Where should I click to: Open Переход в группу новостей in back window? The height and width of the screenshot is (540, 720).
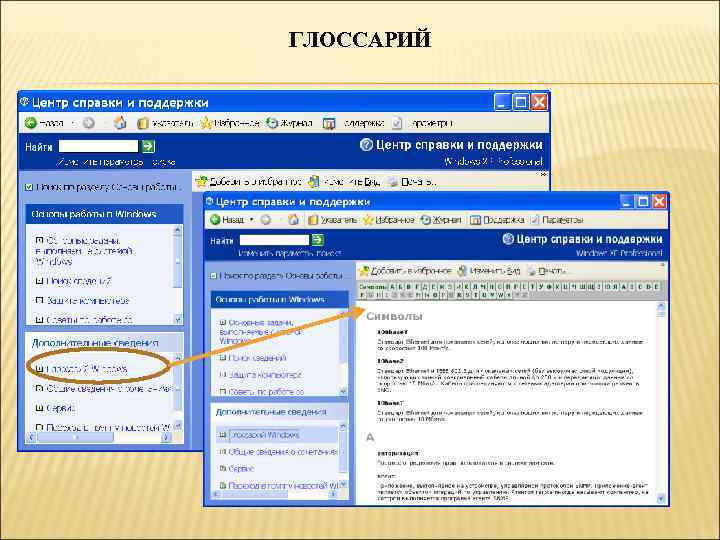point(108,428)
